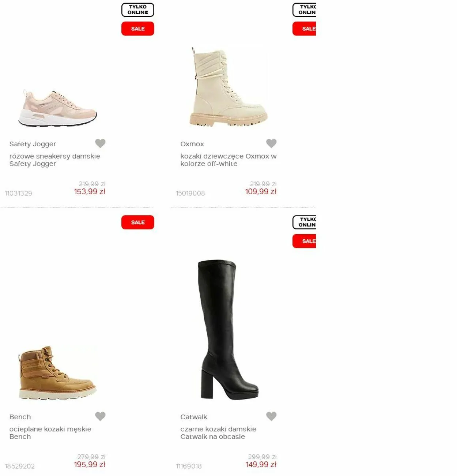
Task: Open 'czarne kozaki damskie Catwalk na obcasie'
Action: [218, 433]
